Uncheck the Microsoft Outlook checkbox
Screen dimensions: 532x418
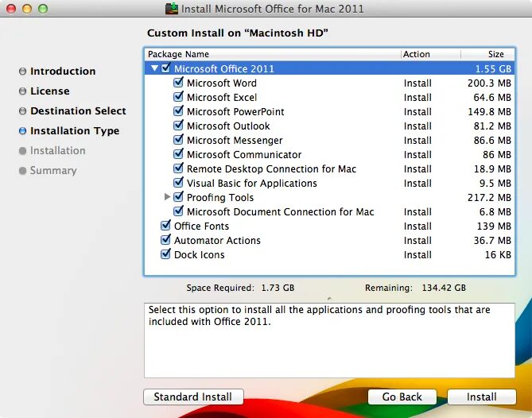point(178,125)
